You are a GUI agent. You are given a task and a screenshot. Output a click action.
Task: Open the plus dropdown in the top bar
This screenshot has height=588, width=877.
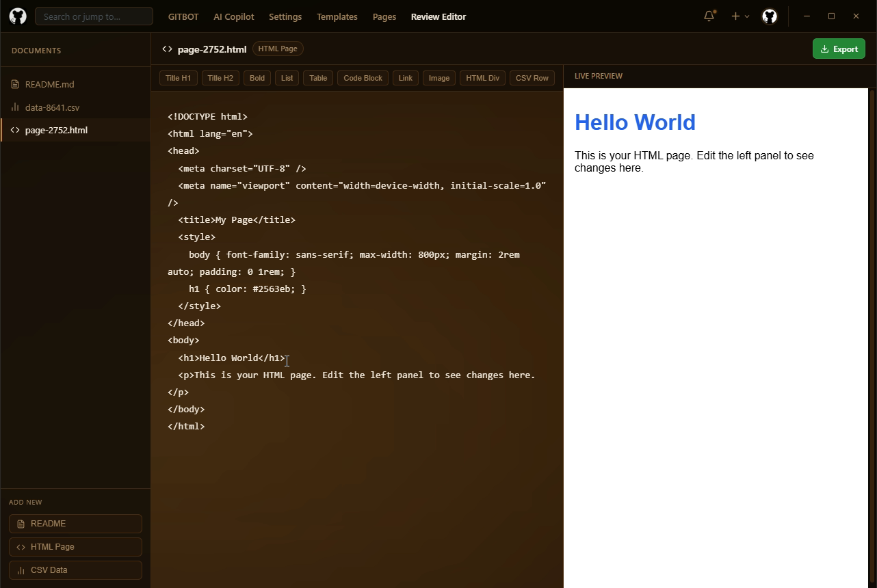(x=739, y=16)
